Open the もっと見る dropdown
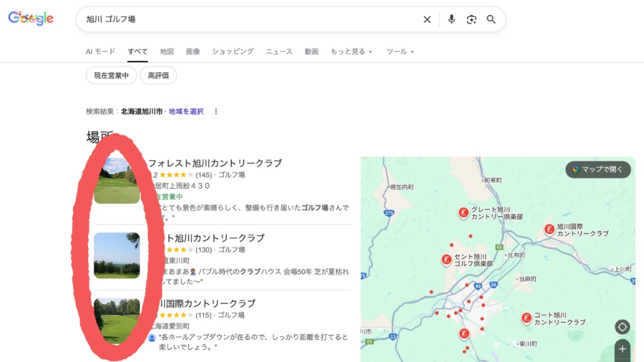This screenshot has width=644, height=362. (348, 52)
